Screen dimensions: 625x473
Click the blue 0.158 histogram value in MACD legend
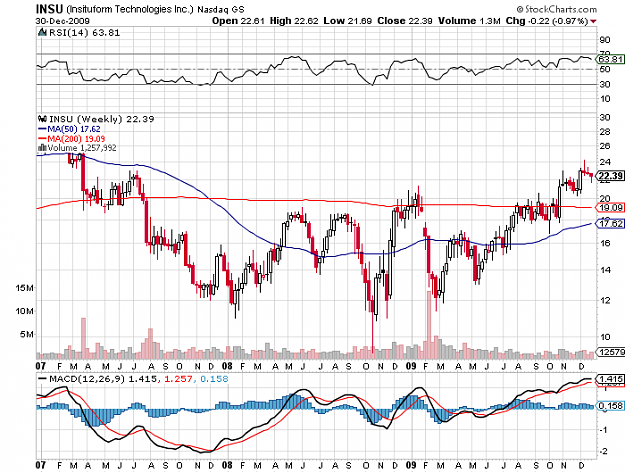coord(214,379)
